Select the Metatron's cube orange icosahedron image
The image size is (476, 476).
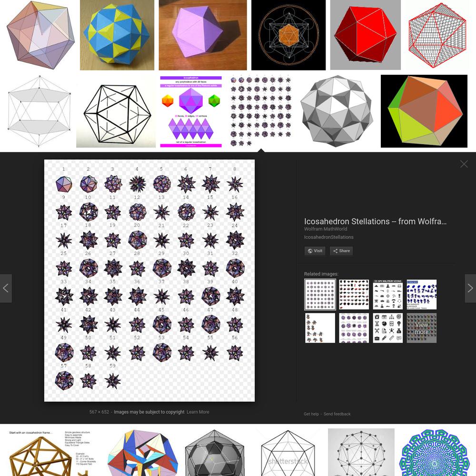[288, 35]
